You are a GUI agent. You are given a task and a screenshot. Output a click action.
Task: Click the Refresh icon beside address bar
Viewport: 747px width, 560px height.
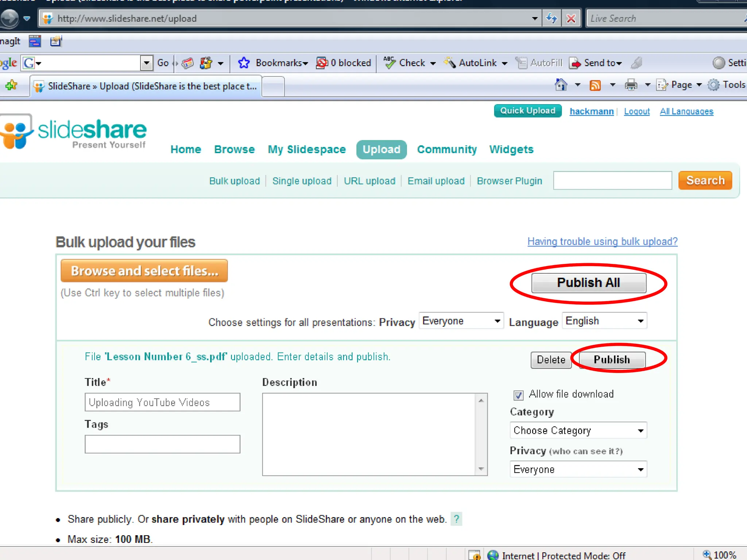pos(551,18)
